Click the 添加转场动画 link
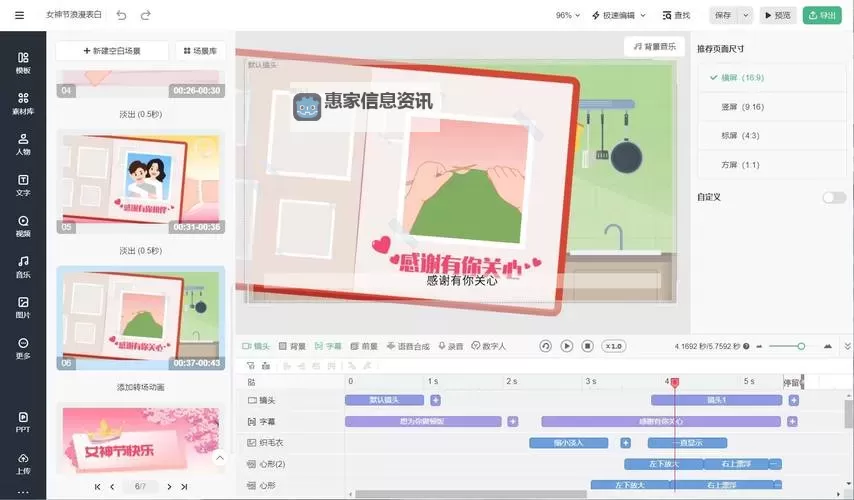854x500 pixels. coord(141,387)
